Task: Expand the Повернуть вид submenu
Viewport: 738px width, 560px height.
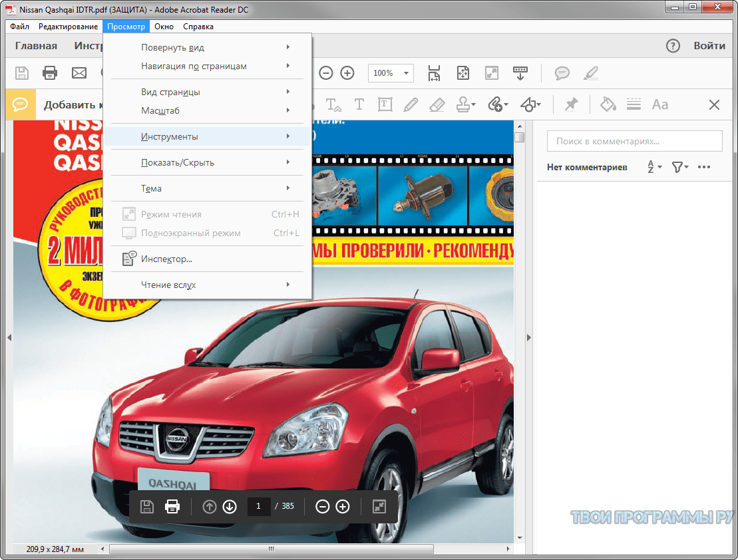Action: [x=207, y=47]
